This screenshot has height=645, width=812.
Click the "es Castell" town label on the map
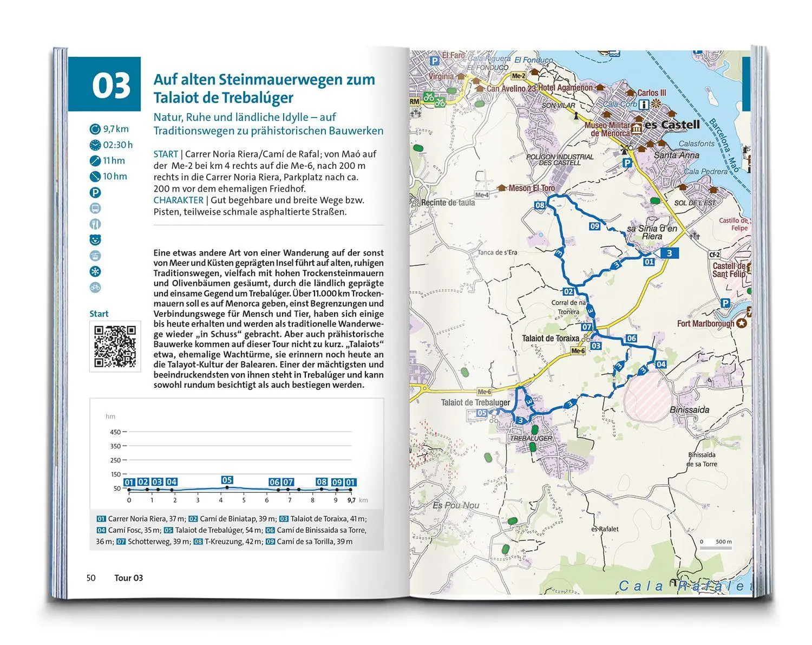(673, 125)
